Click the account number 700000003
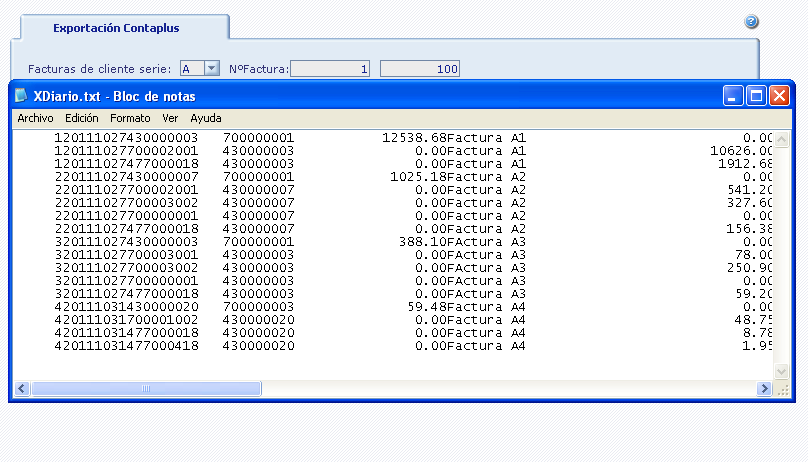This screenshot has height=462, width=808. click(x=258, y=307)
